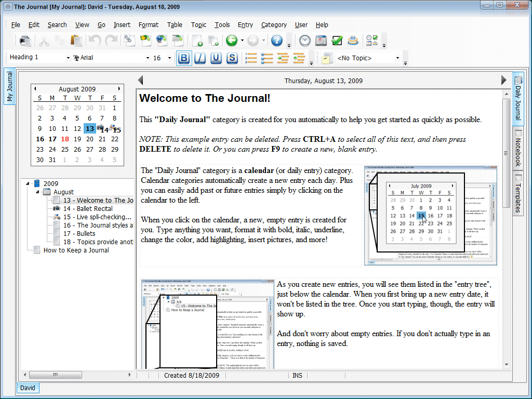Select the My Journal side tab
This screenshot has width=532, height=399.
click(x=9, y=86)
